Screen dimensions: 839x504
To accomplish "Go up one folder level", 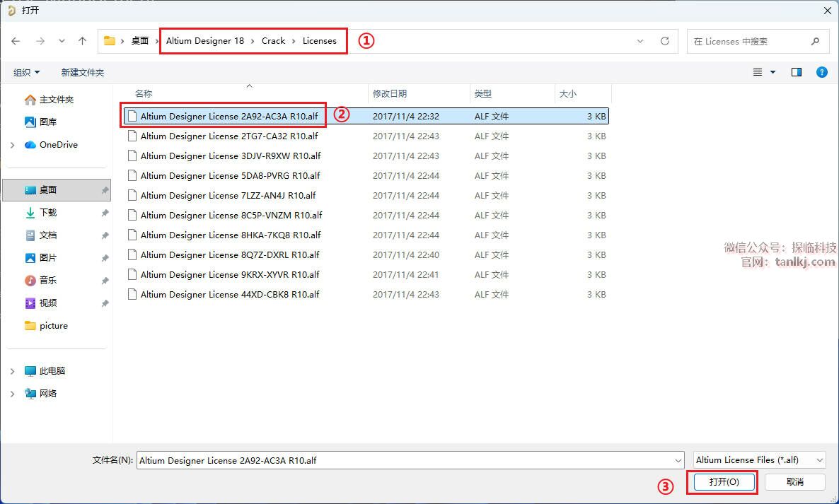I will [x=82, y=41].
